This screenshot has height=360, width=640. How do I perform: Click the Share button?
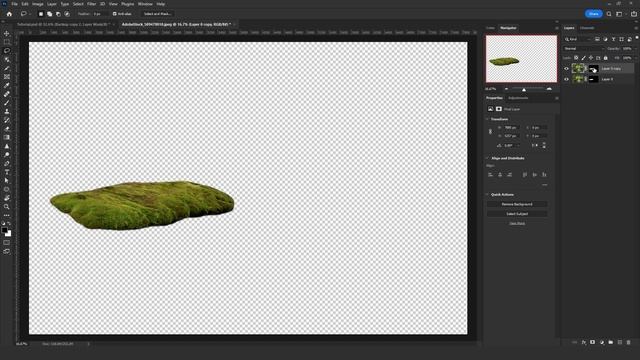[593, 14]
